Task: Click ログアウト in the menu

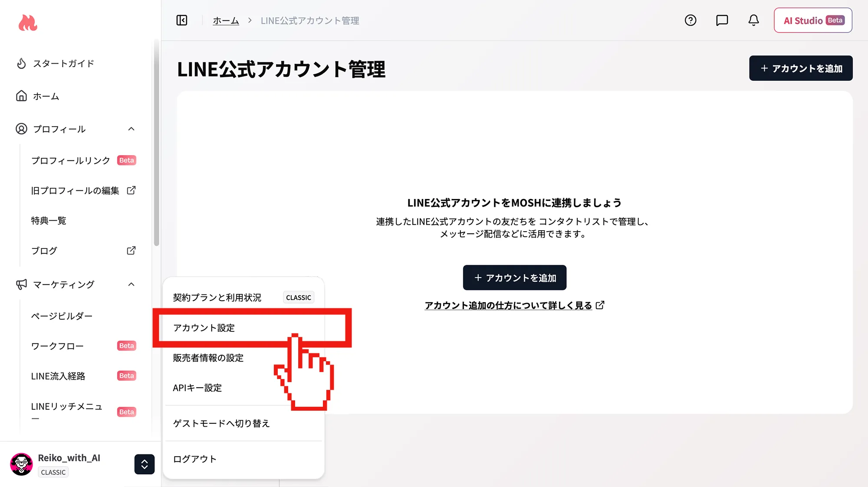Action: click(243, 459)
